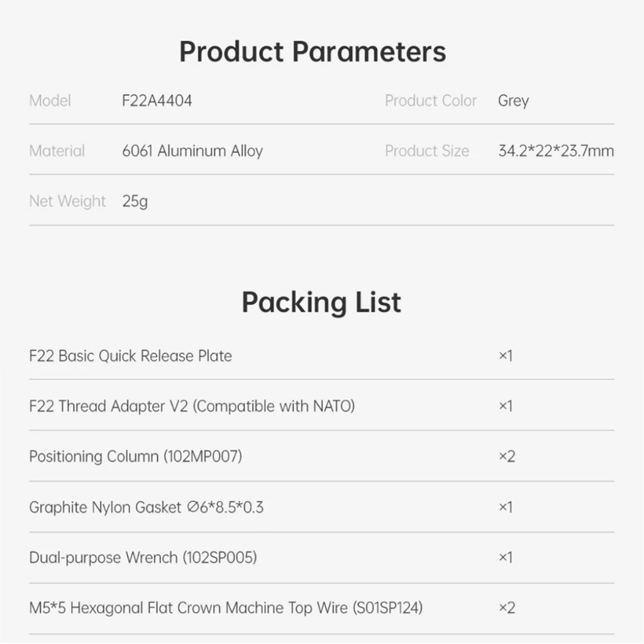Click the ×1 quantity for Dual-purpose Wrench
644x644 pixels.
click(506, 557)
